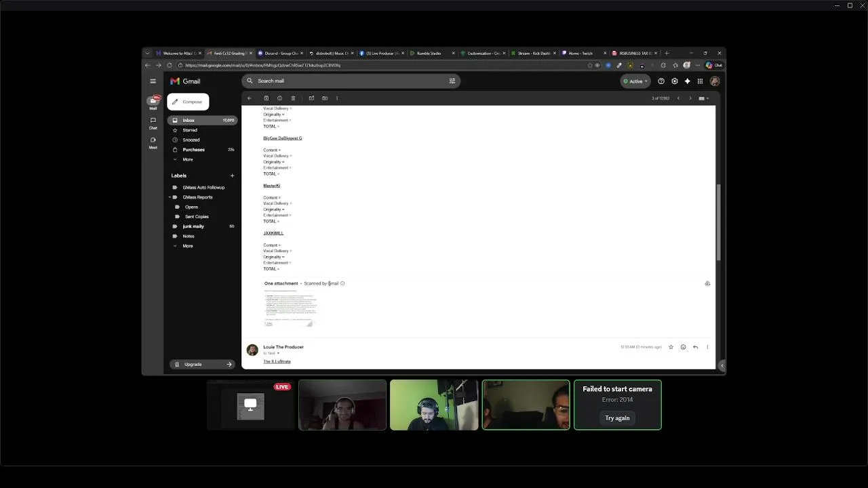868x488 pixels.
Task: Open the Google apps grid
Action: 700,81
